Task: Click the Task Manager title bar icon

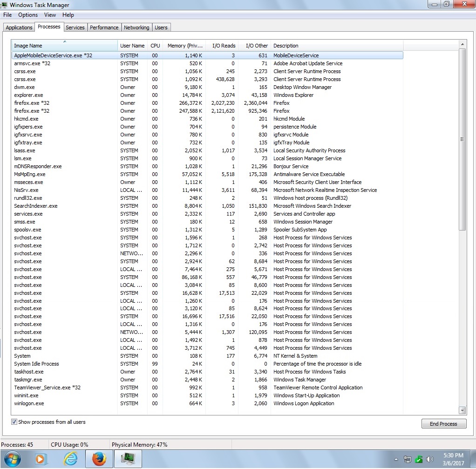Action: click(x=4, y=5)
